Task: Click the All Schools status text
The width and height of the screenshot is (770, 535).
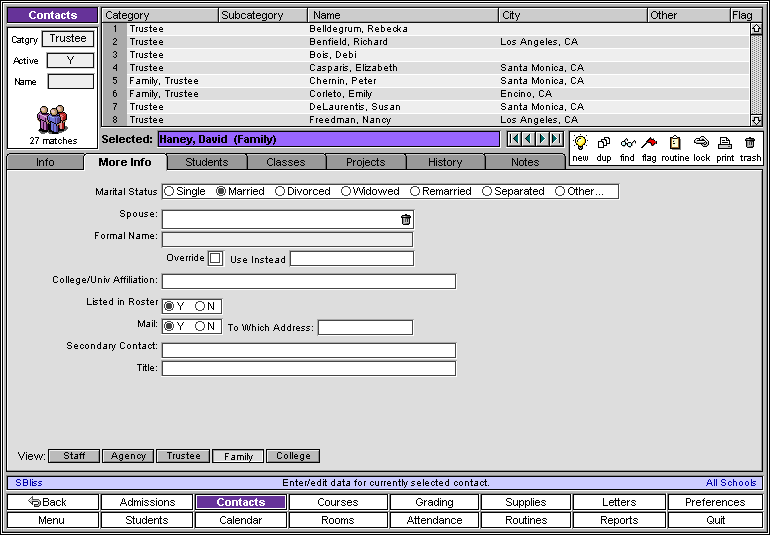Action: click(731, 483)
